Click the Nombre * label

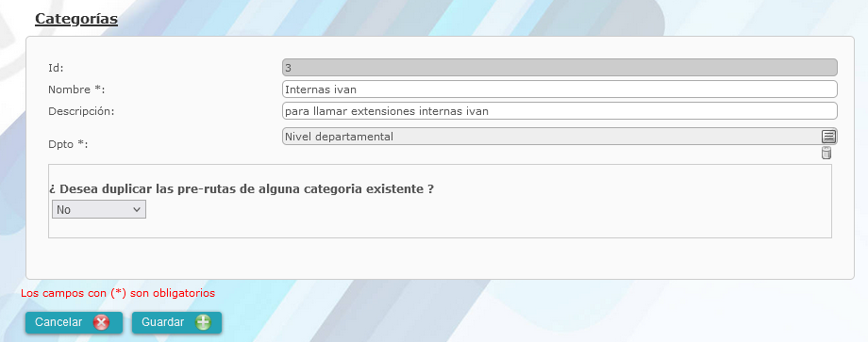coord(76,90)
